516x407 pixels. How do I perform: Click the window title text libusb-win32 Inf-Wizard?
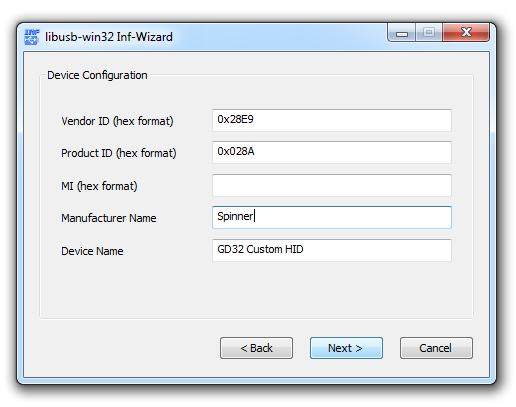click(x=109, y=37)
